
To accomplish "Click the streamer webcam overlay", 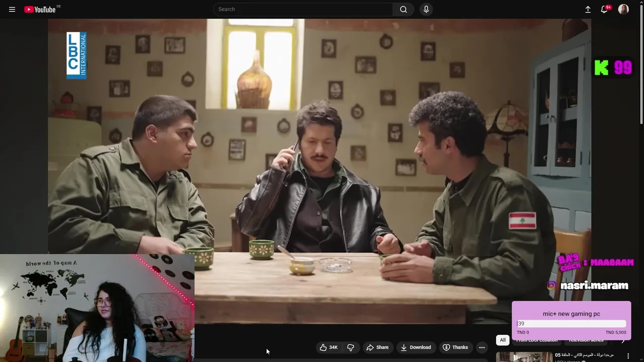I will click(97, 308).
